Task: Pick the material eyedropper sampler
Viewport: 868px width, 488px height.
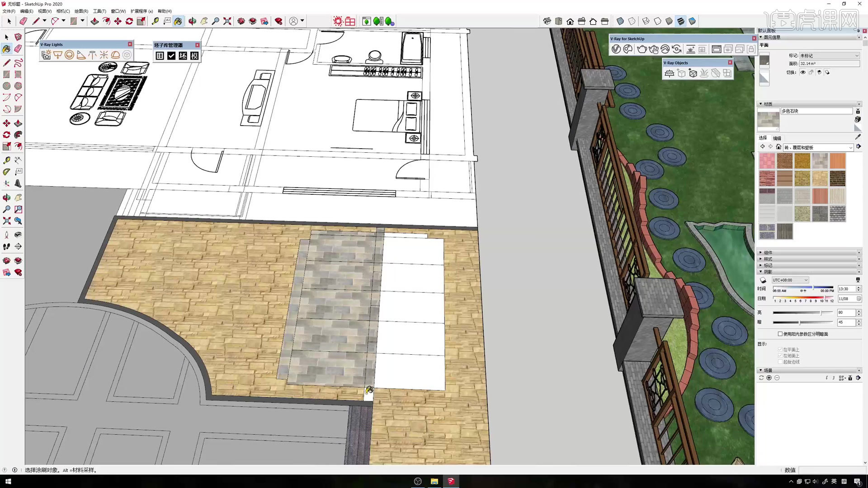Action: [x=858, y=137]
